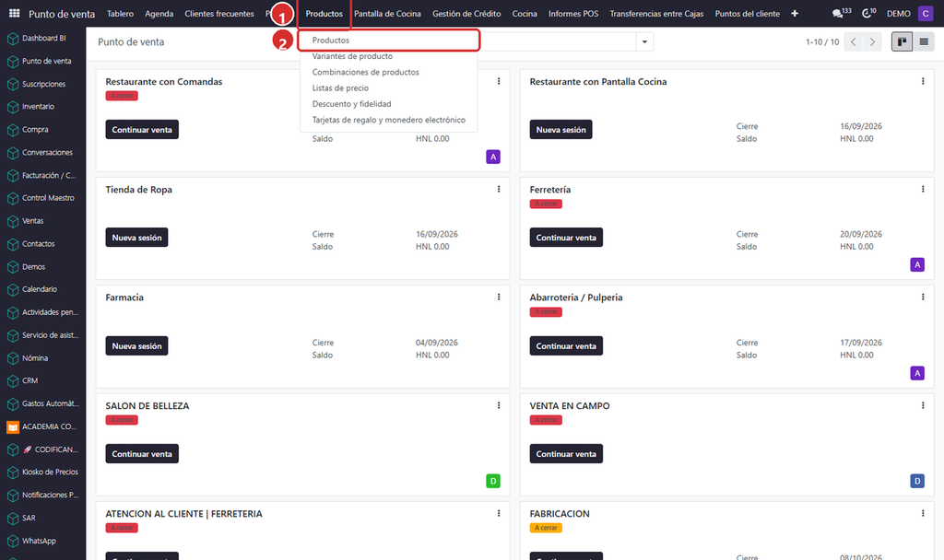Click ATENCION AL CLIENTE | FERRETERIA title

point(183,514)
